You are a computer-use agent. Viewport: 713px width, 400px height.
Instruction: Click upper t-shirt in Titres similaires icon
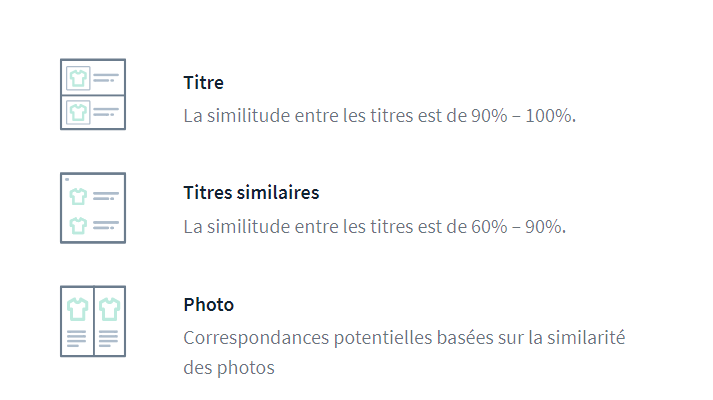(x=78, y=196)
